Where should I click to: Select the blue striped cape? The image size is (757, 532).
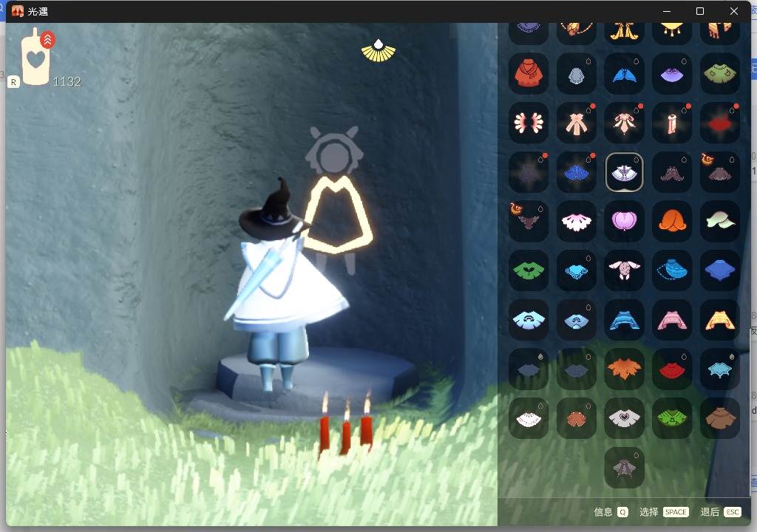pos(624,320)
